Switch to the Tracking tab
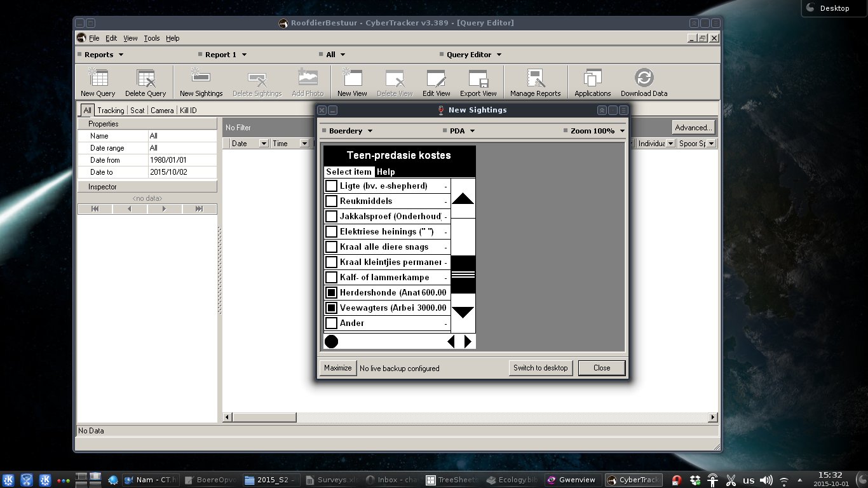The image size is (868, 488). pyautogui.click(x=111, y=111)
